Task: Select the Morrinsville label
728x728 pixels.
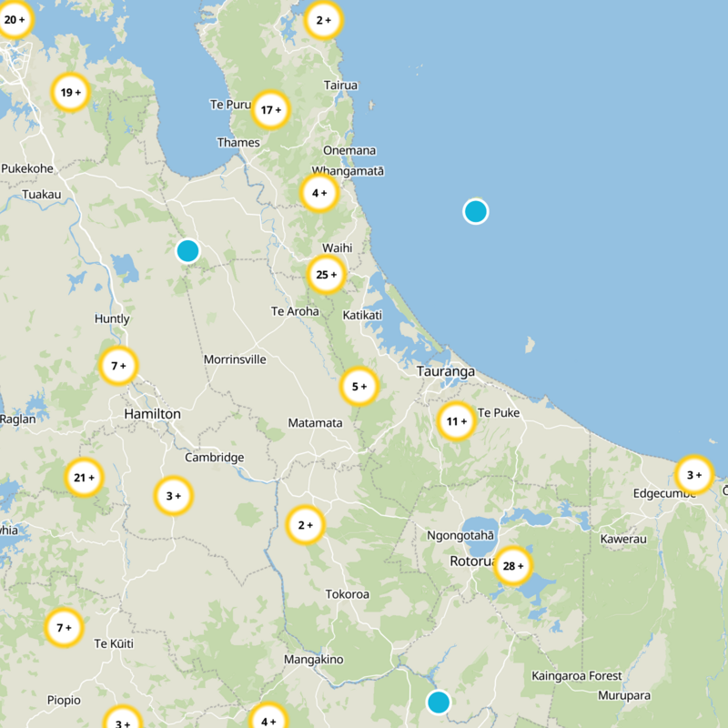Action: pos(235,359)
